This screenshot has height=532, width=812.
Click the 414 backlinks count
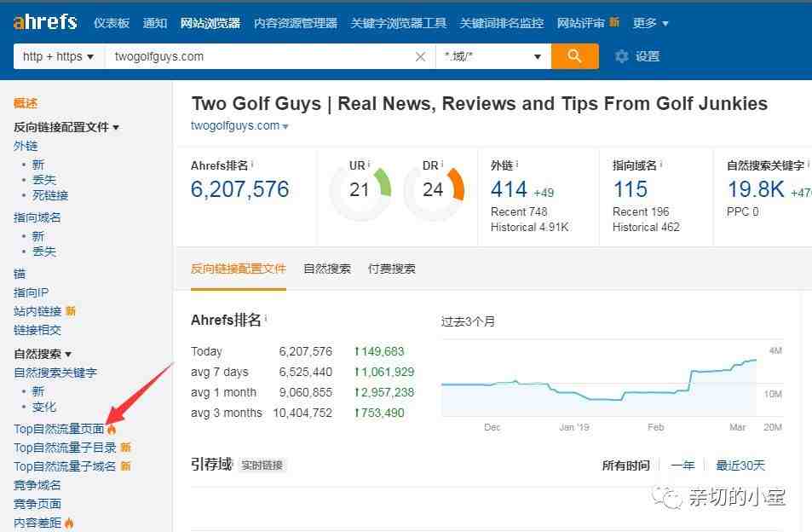coord(509,189)
